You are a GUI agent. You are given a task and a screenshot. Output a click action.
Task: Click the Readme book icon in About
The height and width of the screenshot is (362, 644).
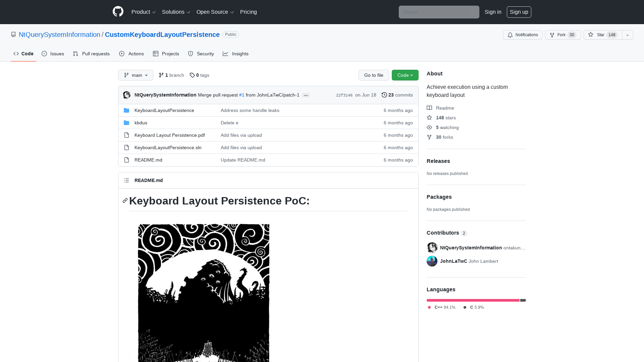(429, 108)
